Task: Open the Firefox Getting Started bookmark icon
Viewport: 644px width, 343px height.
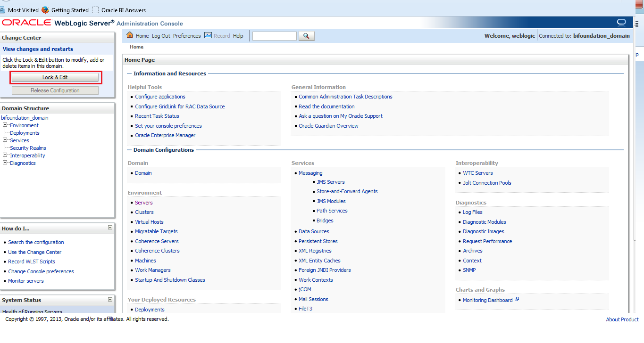Action: tap(45, 10)
